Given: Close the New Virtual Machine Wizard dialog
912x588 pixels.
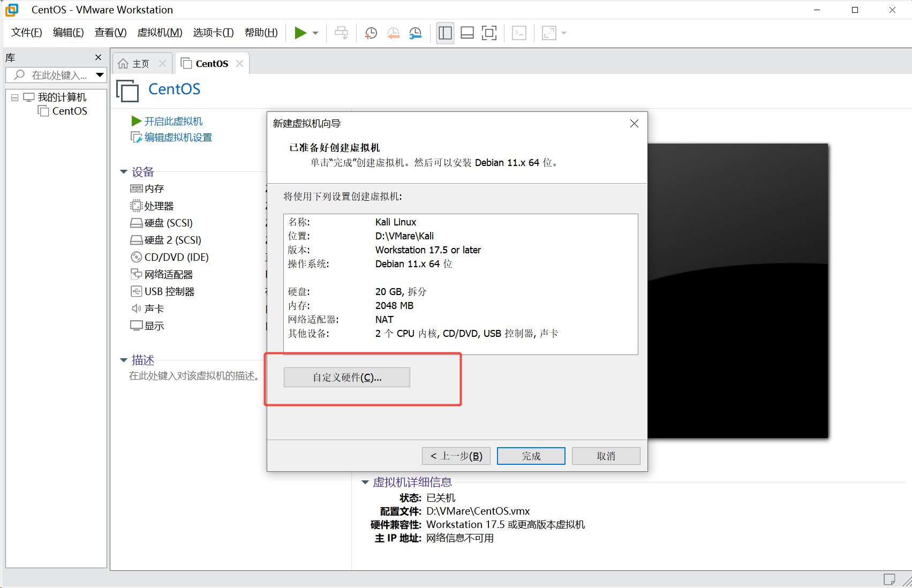Looking at the screenshot, I should coord(634,124).
